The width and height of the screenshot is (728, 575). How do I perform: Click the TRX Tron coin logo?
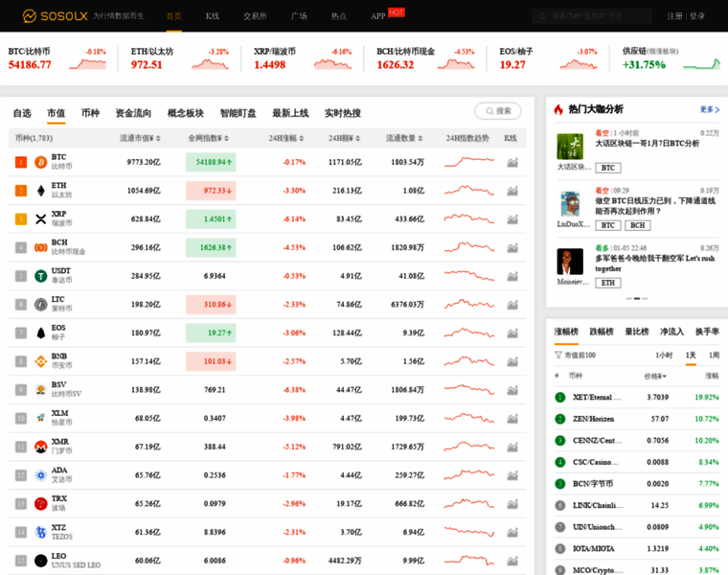[x=41, y=504]
